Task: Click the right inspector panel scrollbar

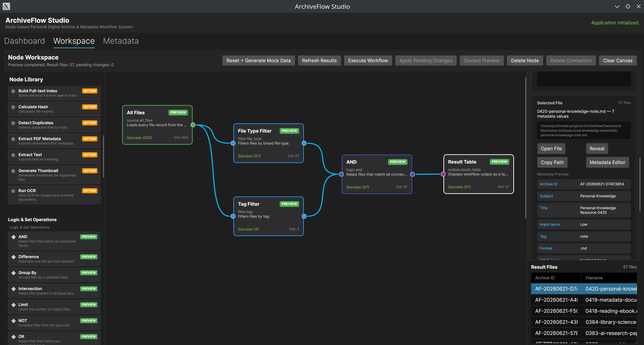Action: tap(640, 184)
